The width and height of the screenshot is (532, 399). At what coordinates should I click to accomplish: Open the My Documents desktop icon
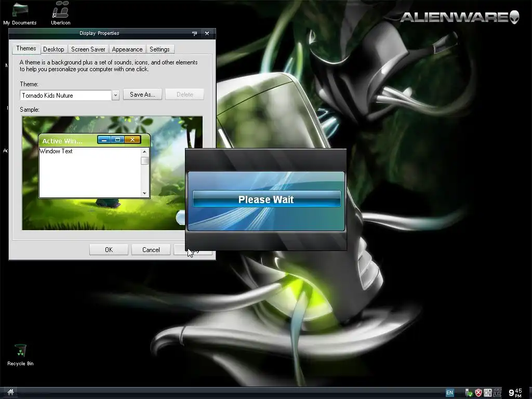(20, 14)
